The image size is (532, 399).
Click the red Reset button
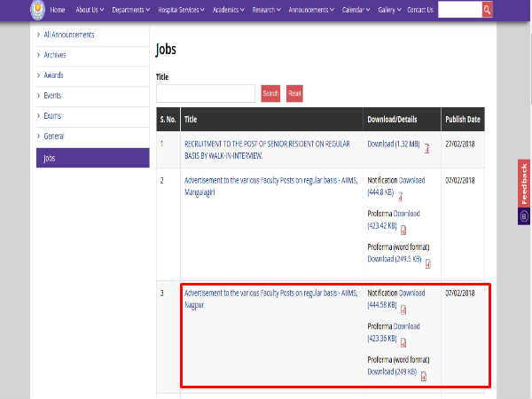click(x=294, y=93)
